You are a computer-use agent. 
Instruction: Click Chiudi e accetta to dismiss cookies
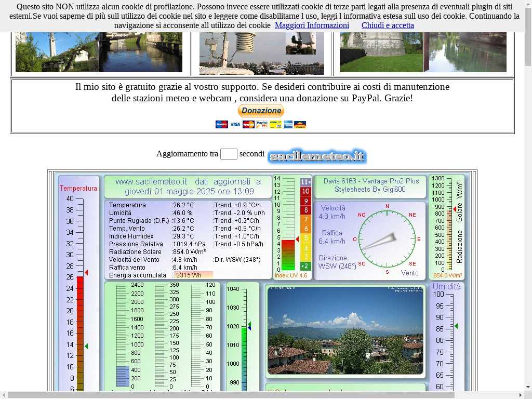coord(388,25)
